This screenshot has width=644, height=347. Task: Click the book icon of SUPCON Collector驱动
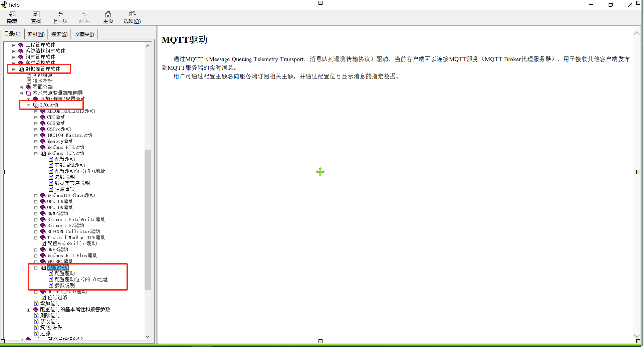click(43, 231)
